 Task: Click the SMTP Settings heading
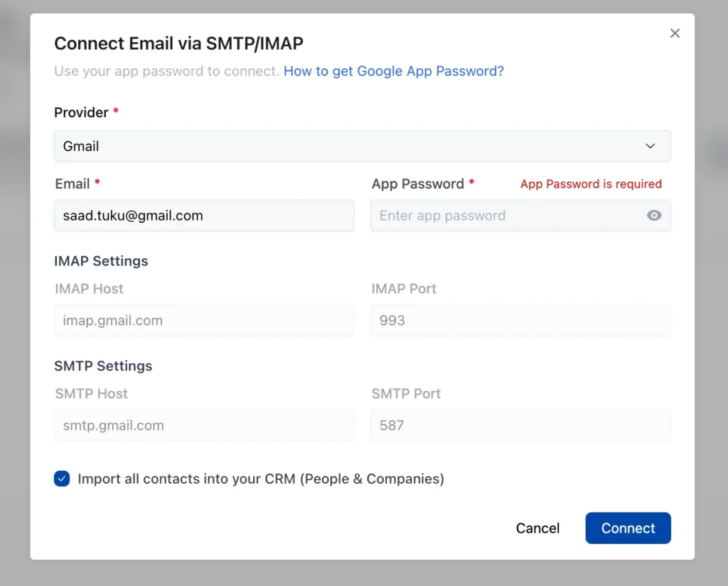(103, 366)
